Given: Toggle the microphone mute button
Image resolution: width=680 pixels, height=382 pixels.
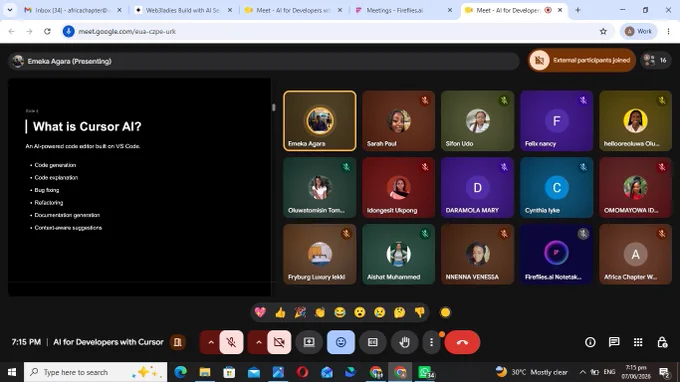Looking at the screenshot, I should (x=231, y=342).
